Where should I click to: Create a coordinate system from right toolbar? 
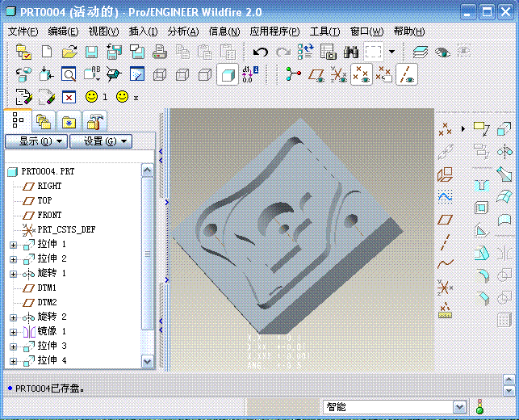(x=445, y=288)
